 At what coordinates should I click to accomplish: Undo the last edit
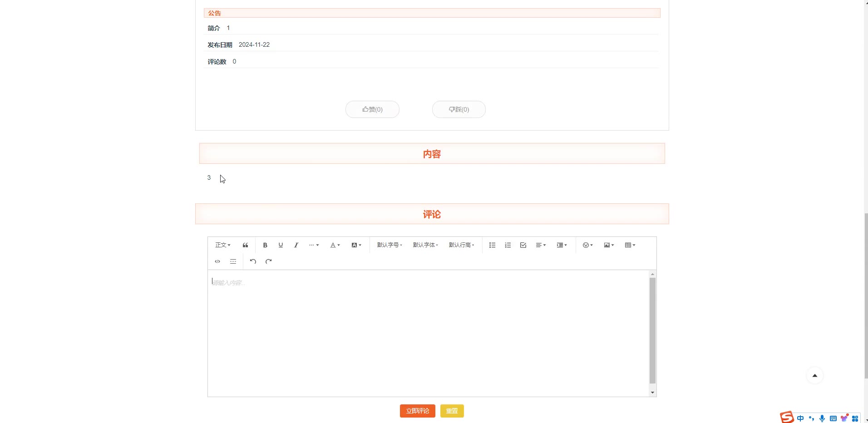[x=253, y=261]
